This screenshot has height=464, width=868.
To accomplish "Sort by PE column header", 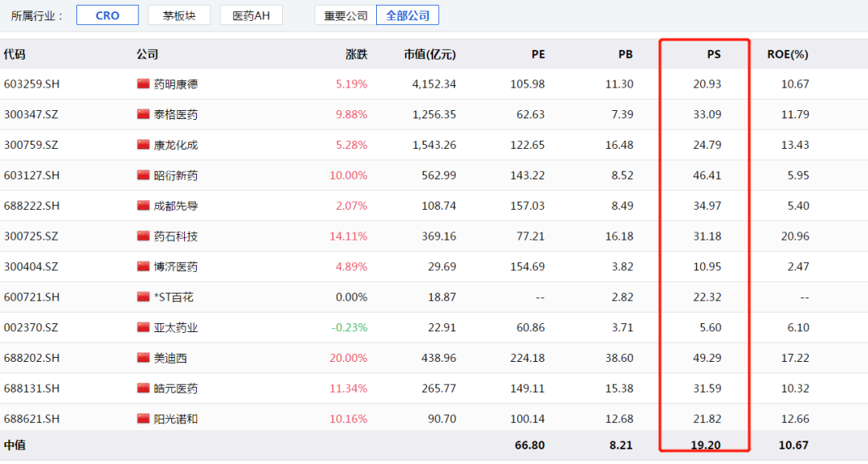I will (x=538, y=54).
